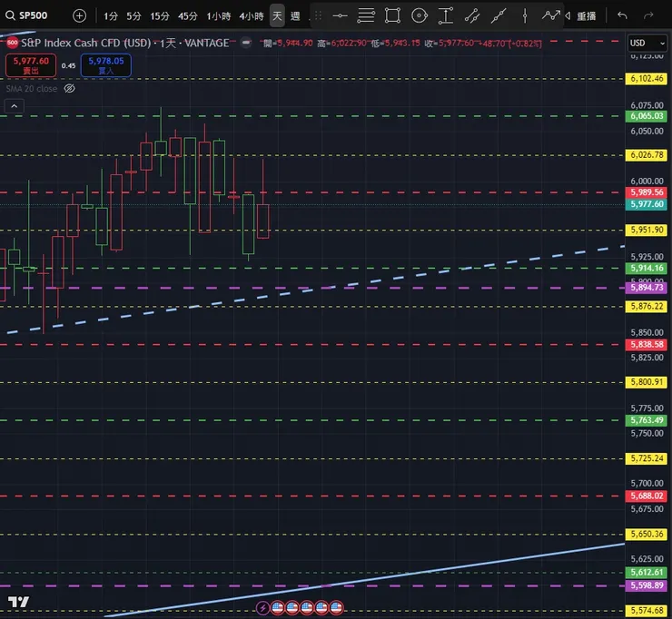
Task: Select the trend line drawing tool
Action: click(x=499, y=15)
